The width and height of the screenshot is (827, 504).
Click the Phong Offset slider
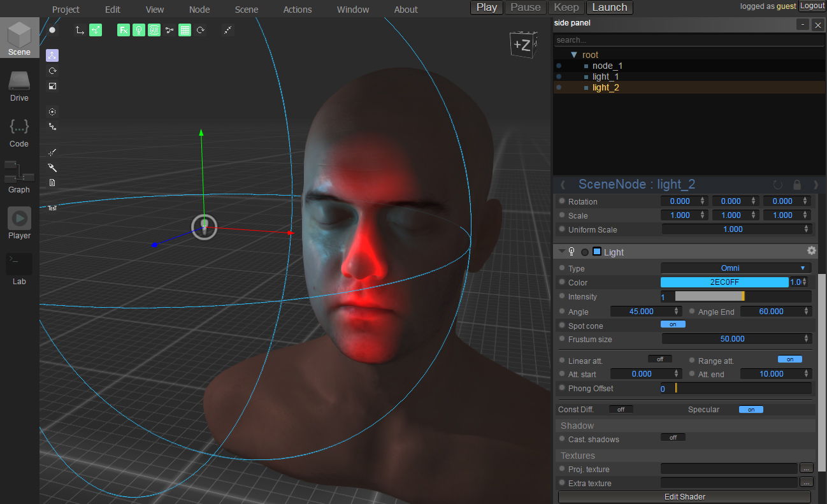736,388
